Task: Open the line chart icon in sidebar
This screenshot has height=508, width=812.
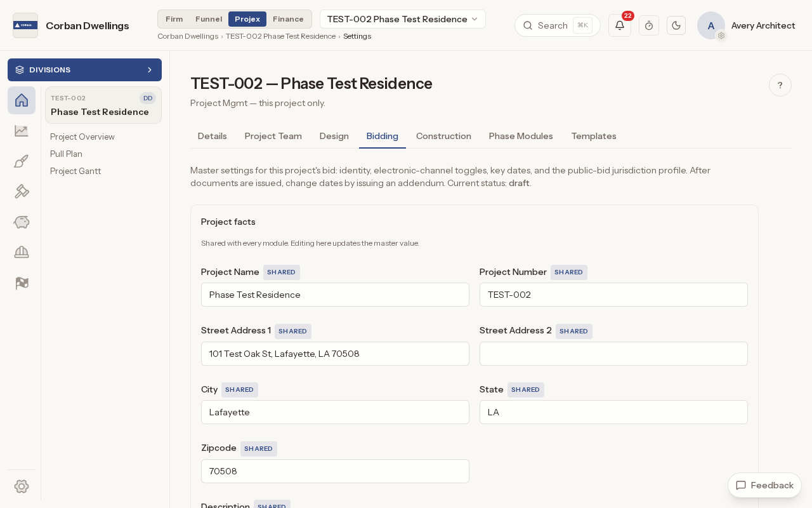Action: tap(22, 131)
